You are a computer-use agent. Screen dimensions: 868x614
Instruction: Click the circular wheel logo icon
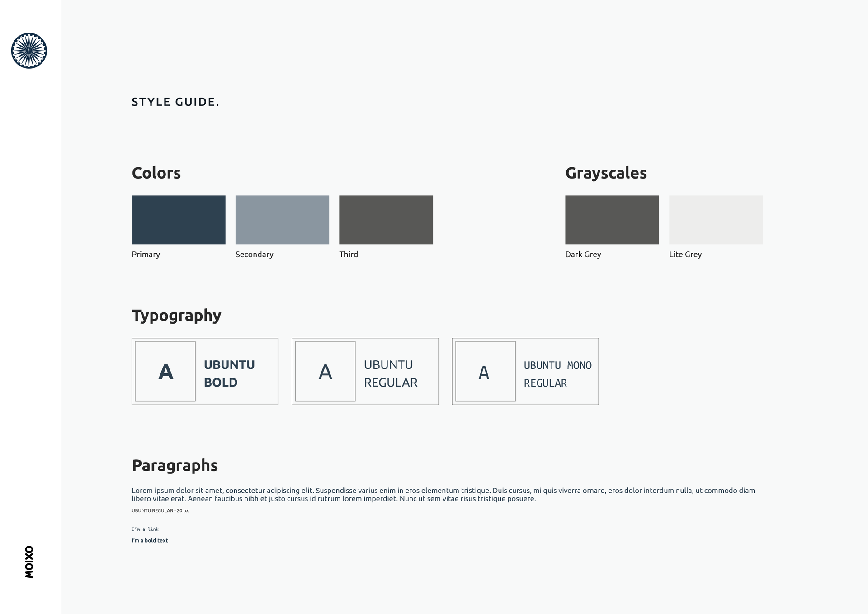29,51
